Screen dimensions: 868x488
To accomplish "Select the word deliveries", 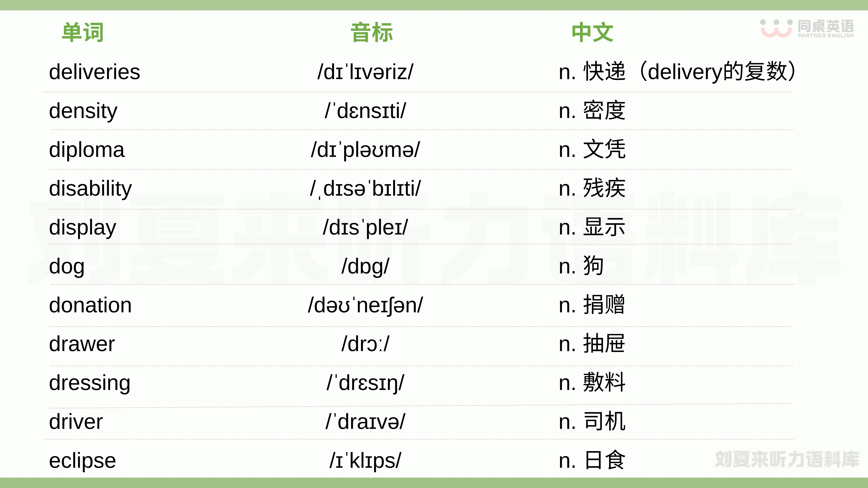I will click(x=94, y=72).
